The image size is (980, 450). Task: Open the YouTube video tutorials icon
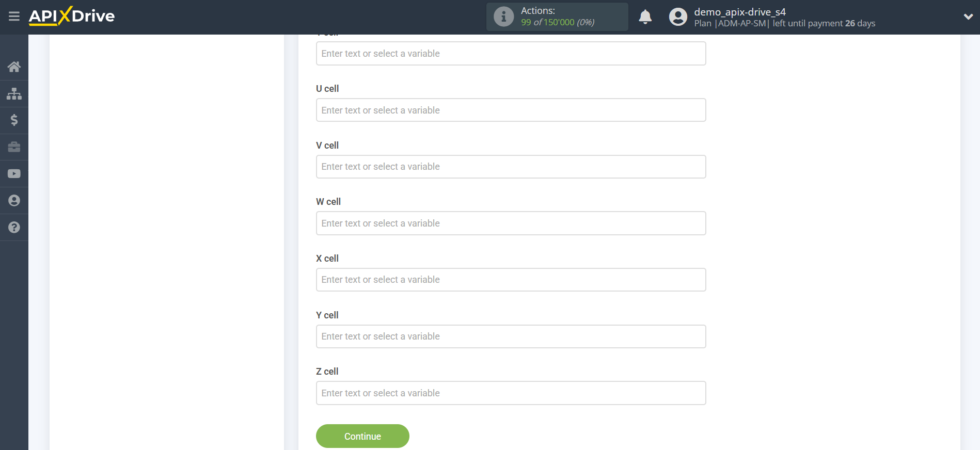point(14,173)
